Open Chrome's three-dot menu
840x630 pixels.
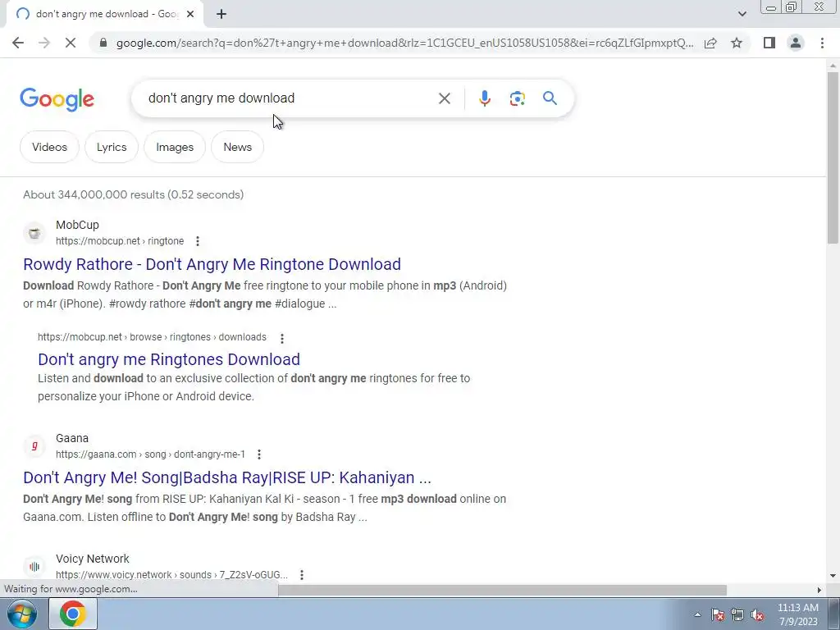pyautogui.click(x=822, y=43)
